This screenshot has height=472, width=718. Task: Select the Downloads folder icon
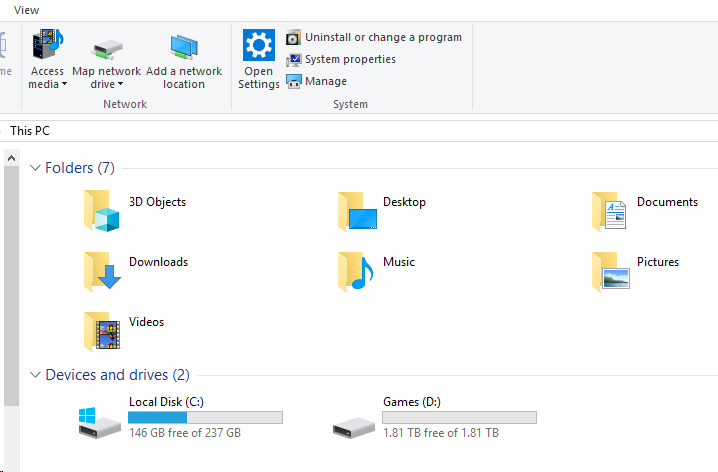tap(102, 271)
